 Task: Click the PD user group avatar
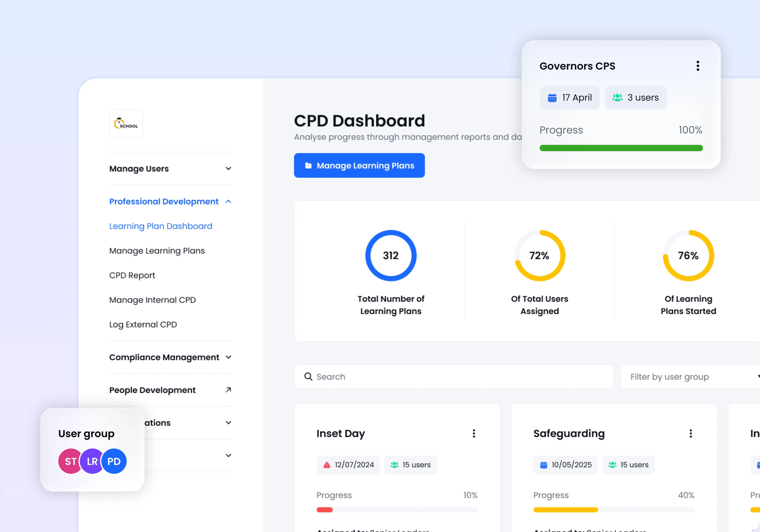click(x=114, y=461)
